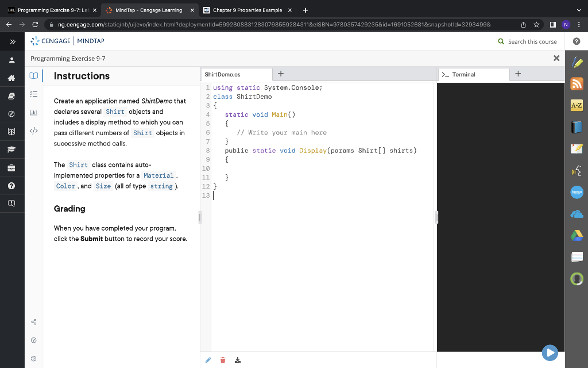Expand a new editor tab with plus
The image size is (588, 368).
click(x=280, y=74)
